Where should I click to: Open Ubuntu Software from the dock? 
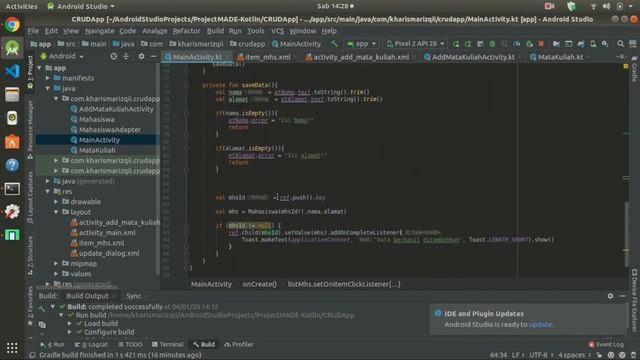coord(12,142)
